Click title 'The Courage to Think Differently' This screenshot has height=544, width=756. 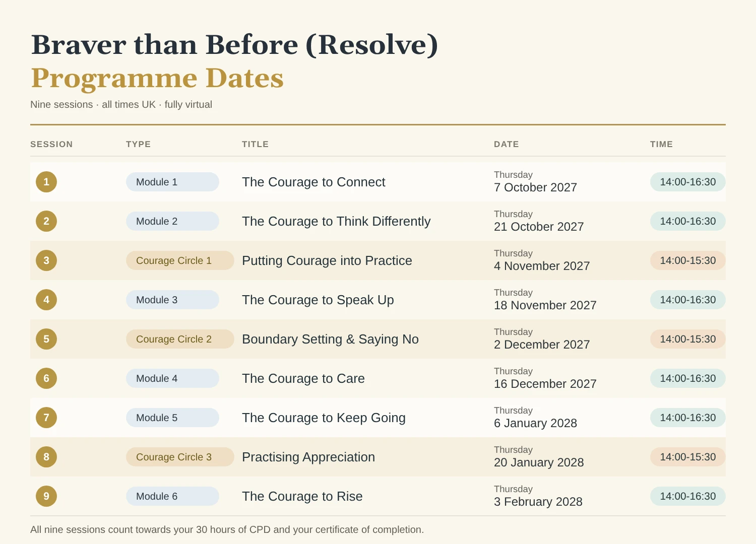[x=336, y=221]
